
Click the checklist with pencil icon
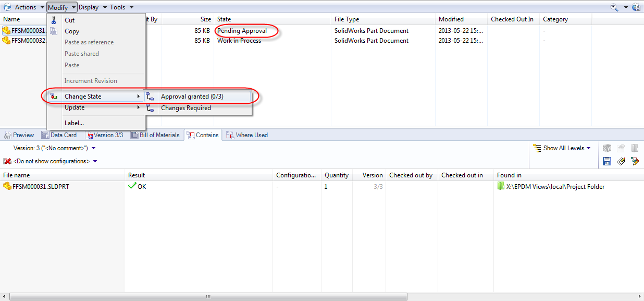(x=621, y=161)
